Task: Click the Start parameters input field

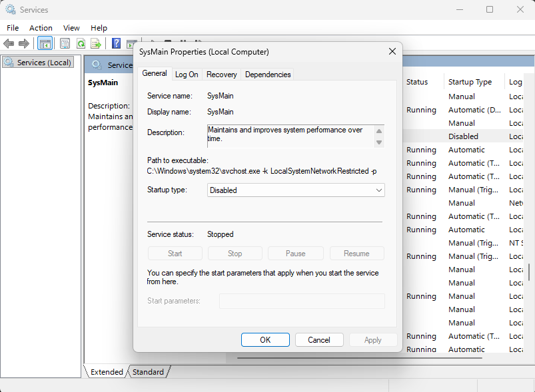Action: [302, 301]
